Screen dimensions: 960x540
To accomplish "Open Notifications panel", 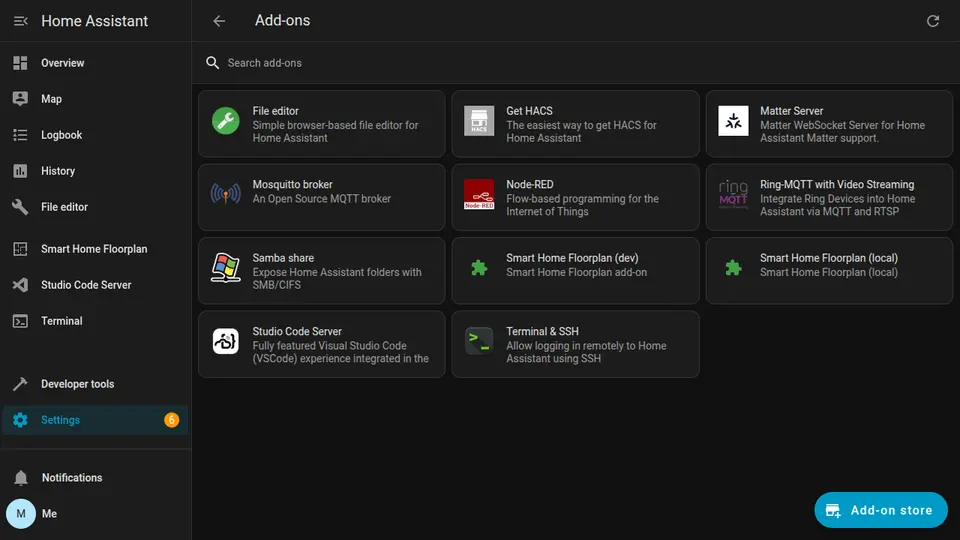I will (x=96, y=478).
